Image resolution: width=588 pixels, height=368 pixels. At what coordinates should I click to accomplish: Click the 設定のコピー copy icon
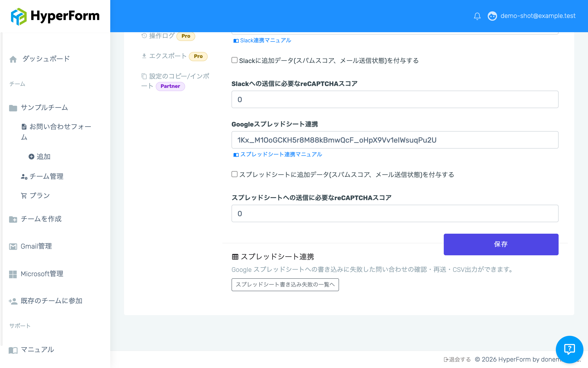pos(144,76)
